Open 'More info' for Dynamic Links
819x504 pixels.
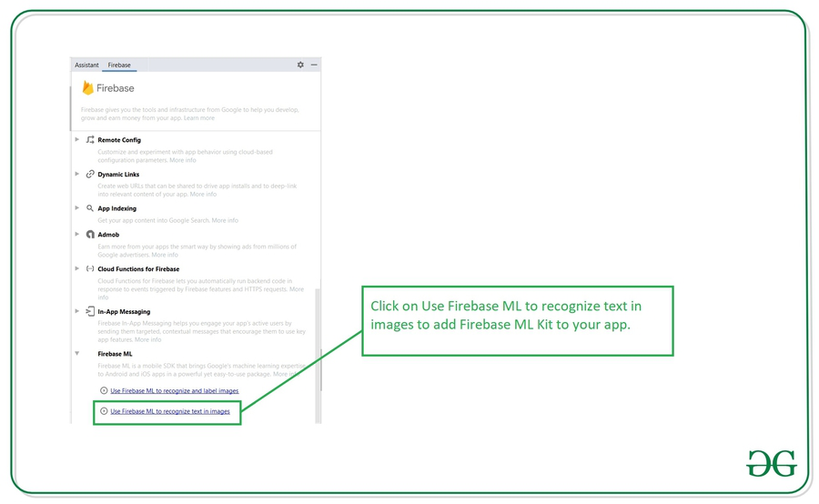point(203,195)
